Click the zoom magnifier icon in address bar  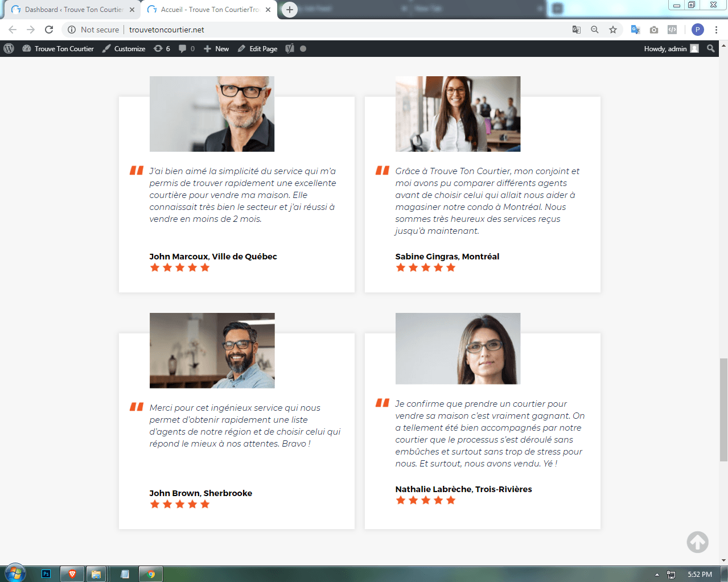coord(595,30)
